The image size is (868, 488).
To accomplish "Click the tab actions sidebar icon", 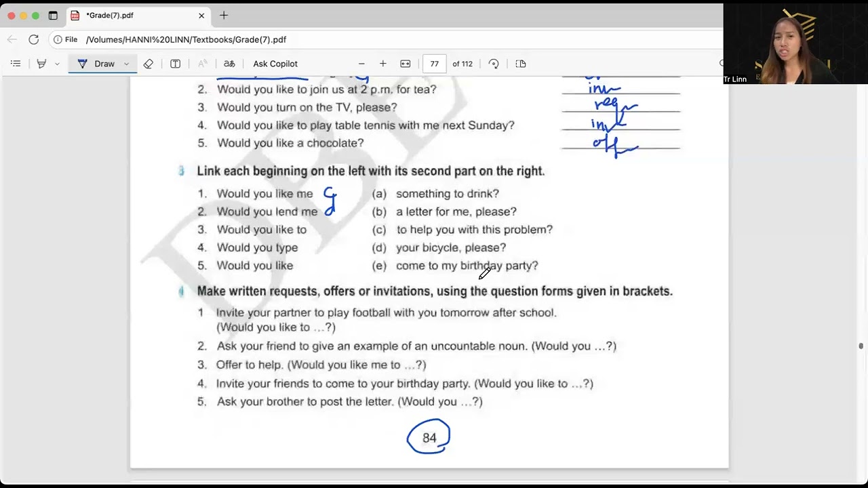I will [53, 15].
